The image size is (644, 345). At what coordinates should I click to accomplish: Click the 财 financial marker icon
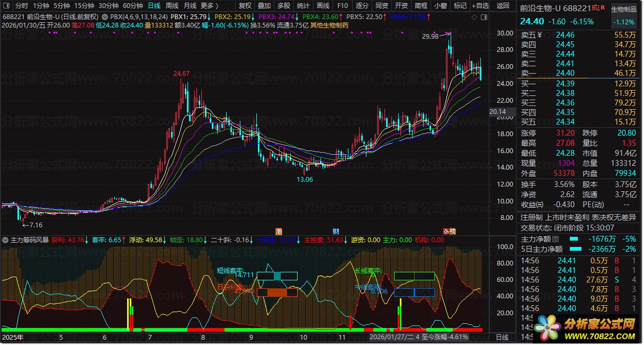click(x=336, y=232)
